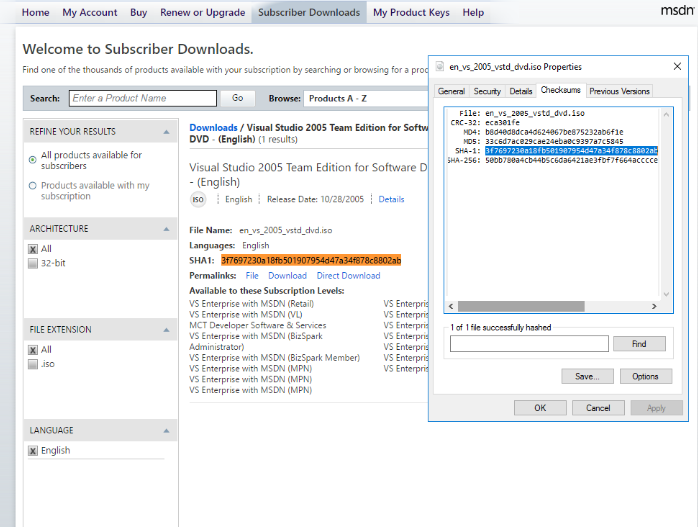Click VS Enterprise with MSDN (VL) entry
Image resolution: width=698 pixels, height=527 pixels.
click(246, 315)
